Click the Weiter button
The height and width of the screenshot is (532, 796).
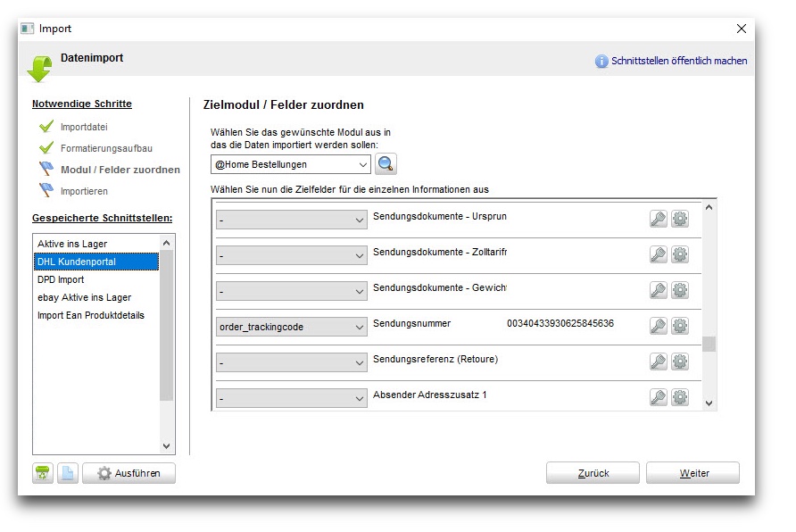point(692,472)
